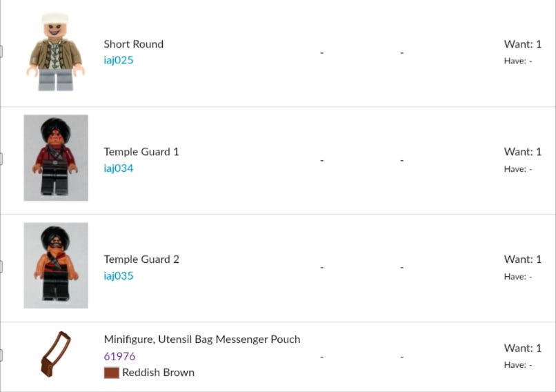Open the iaj025 catalog link
556x392 pixels.
click(119, 60)
